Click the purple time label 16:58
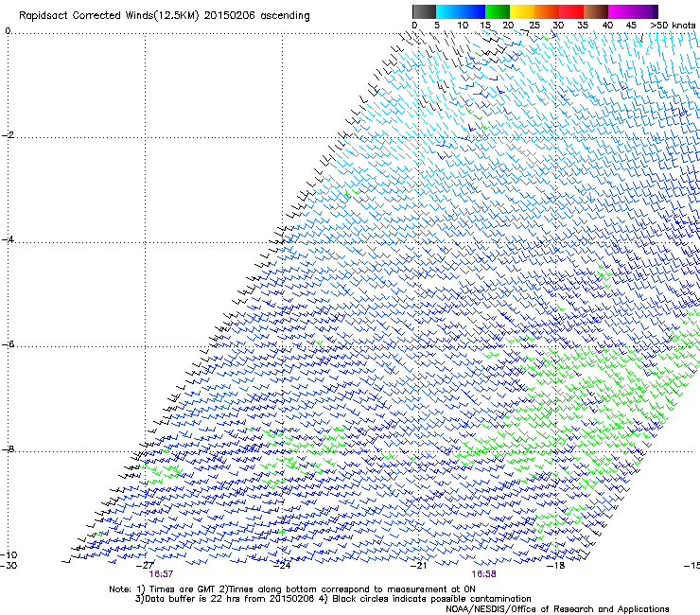Screen dimensions: 700x615 click(484, 574)
